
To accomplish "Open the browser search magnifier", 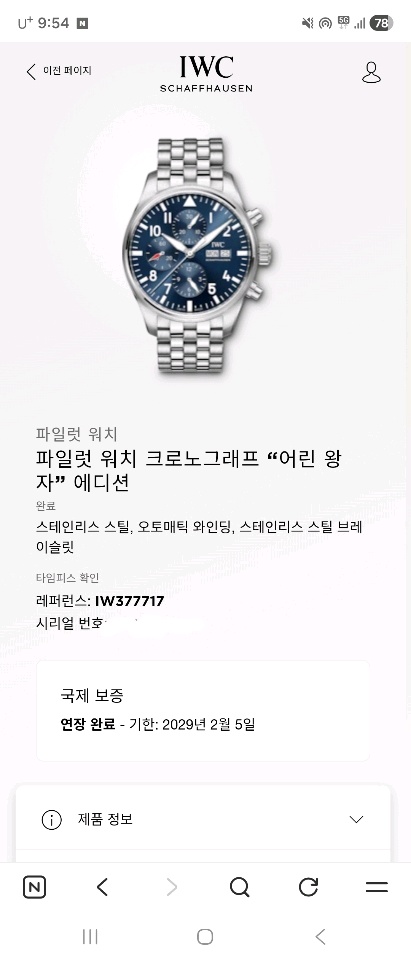I will pyautogui.click(x=239, y=887).
